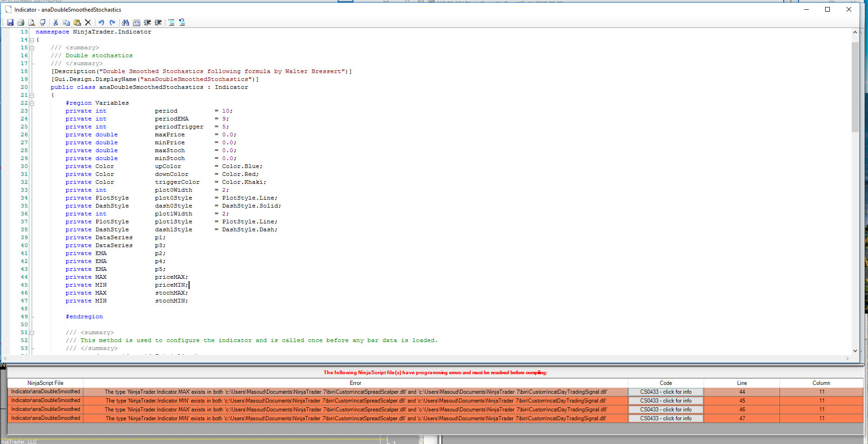868x444 pixels.
Task: Click the compile icon in the toolbar
Action: tap(43, 22)
